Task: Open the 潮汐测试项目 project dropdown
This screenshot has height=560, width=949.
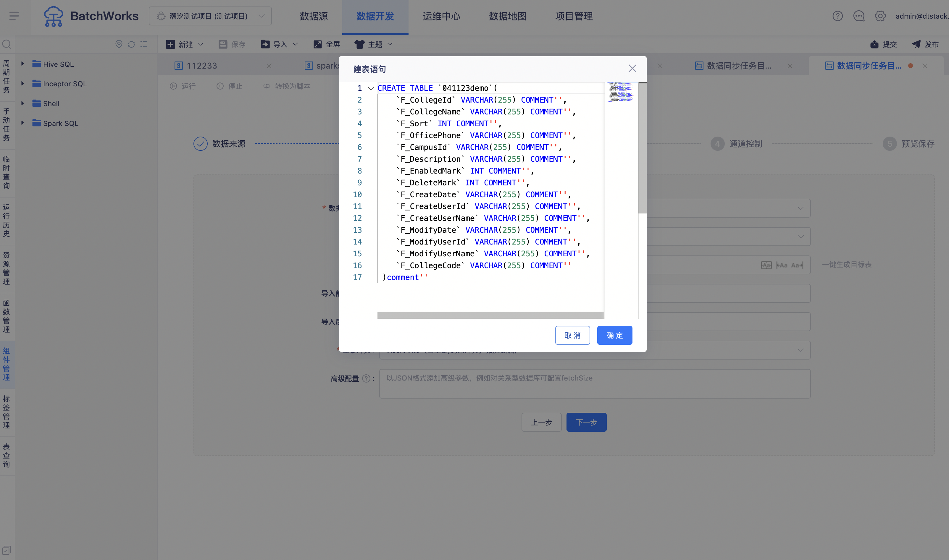Action: point(210,16)
